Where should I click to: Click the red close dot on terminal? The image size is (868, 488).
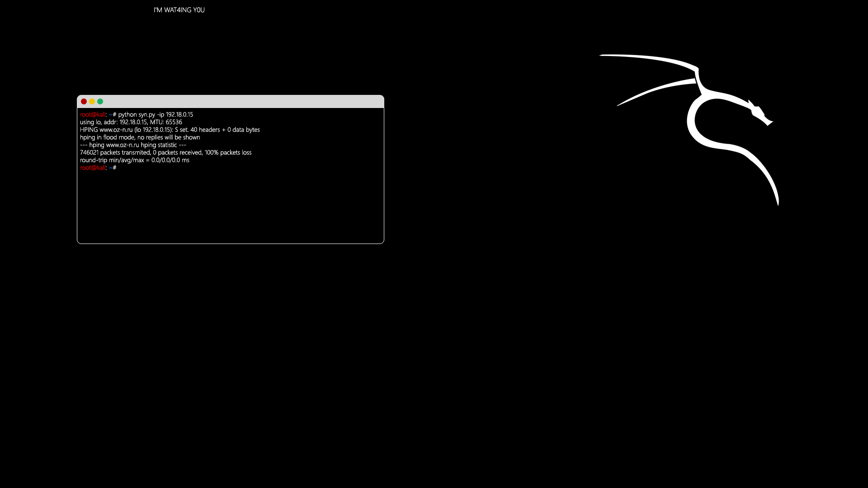[x=84, y=102]
